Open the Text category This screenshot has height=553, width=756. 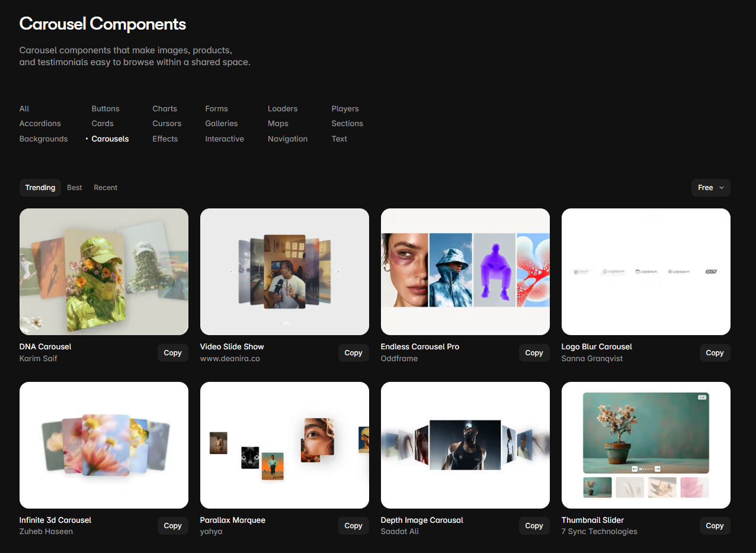click(339, 139)
